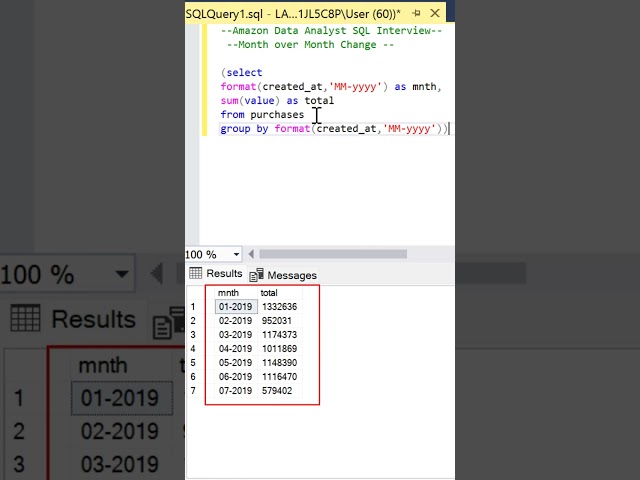This screenshot has width=640, height=480.
Task: Click the 'sum(value) as total' line
Action: [277, 100]
